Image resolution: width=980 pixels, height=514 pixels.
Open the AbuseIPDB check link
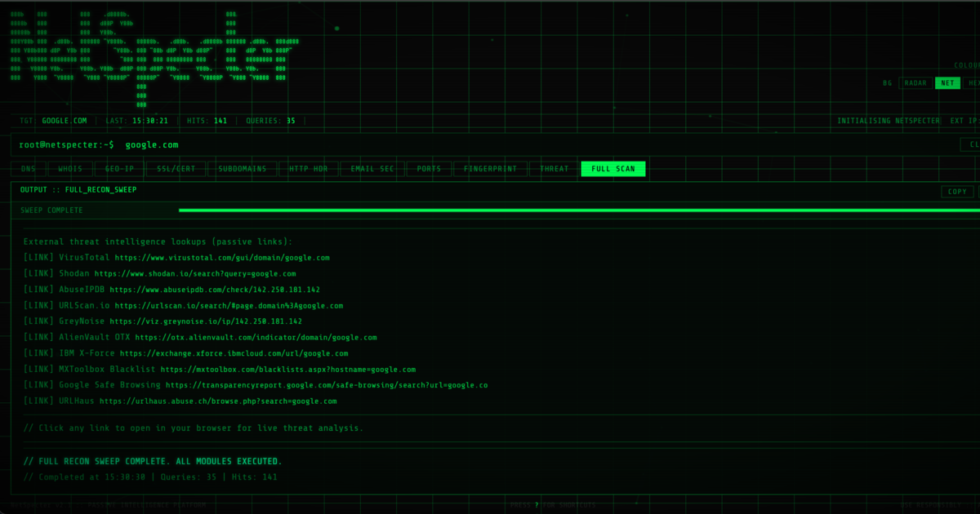coord(215,290)
